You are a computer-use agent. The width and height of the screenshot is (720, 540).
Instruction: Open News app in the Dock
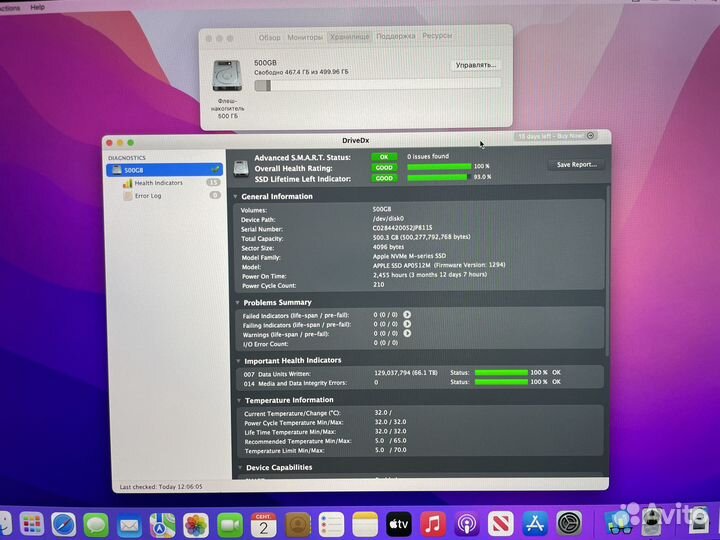pyautogui.click(x=501, y=523)
